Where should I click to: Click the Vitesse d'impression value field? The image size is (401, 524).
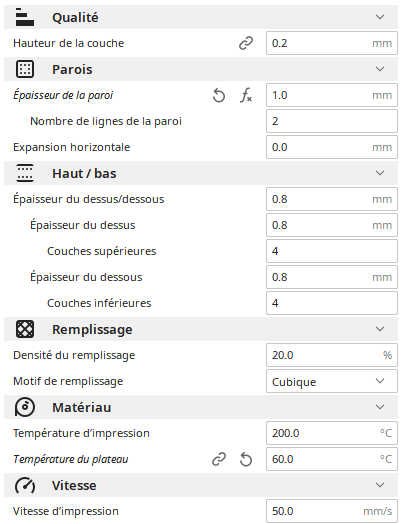pyautogui.click(x=332, y=511)
